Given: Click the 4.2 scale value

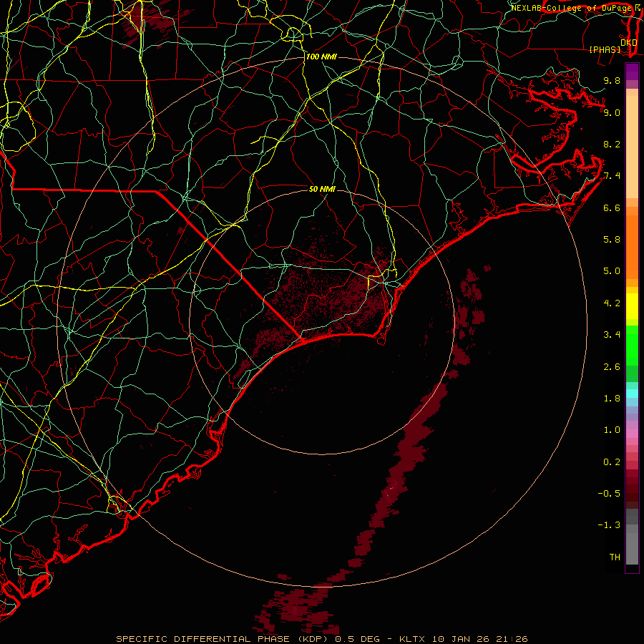Looking at the screenshot, I should (612, 303).
